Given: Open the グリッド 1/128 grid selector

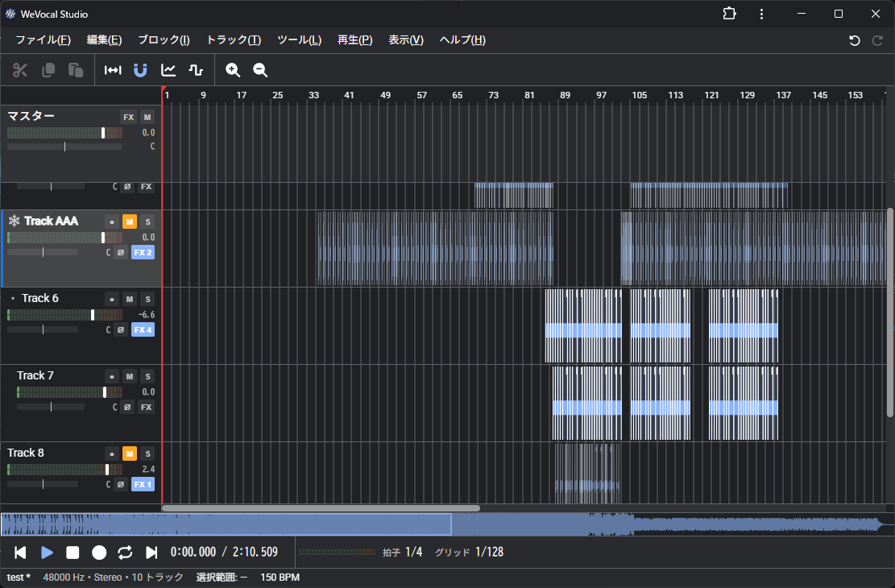Looking at the screenshot, I should tap(469, 552).
